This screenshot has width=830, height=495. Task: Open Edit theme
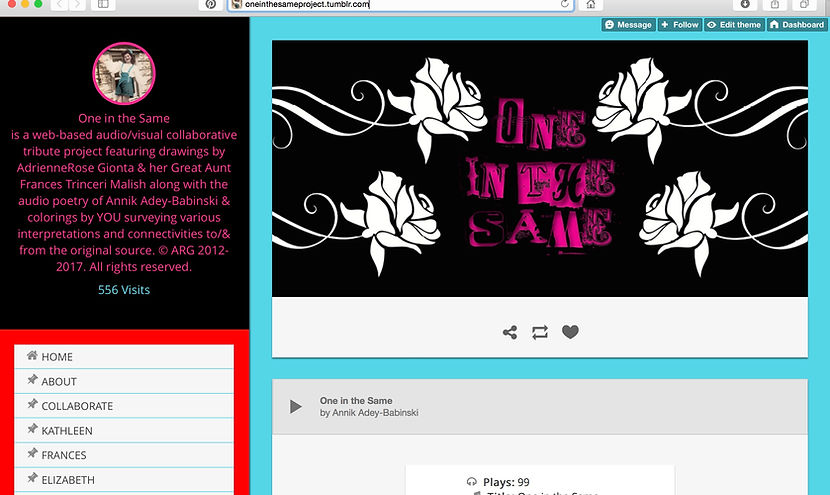[x=734, y=25]
